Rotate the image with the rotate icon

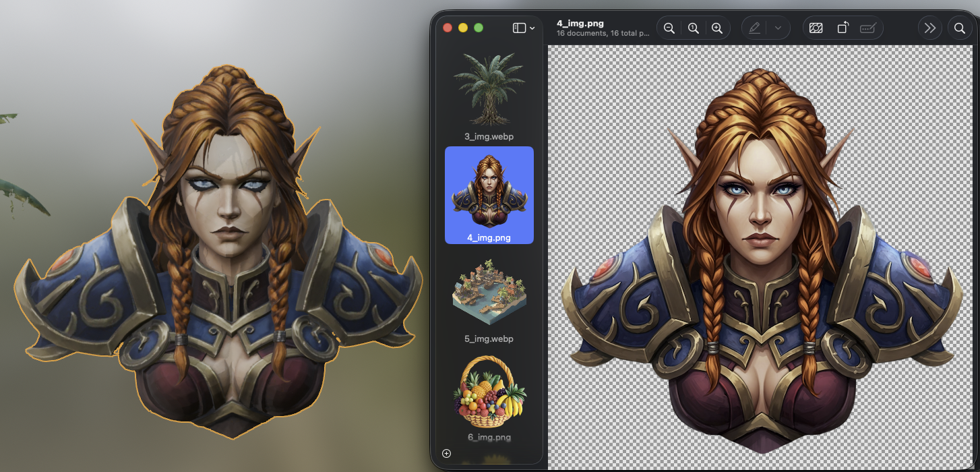843,28
